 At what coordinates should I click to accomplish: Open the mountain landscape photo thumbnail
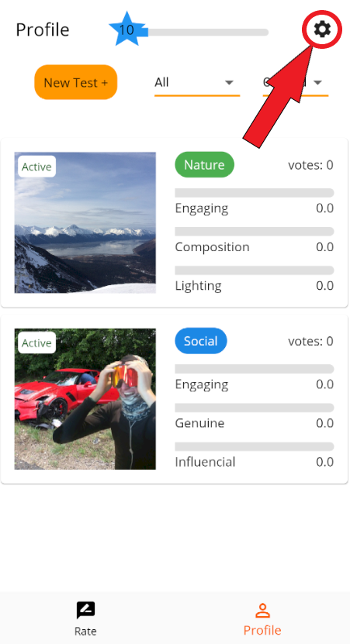coord(85,222)
